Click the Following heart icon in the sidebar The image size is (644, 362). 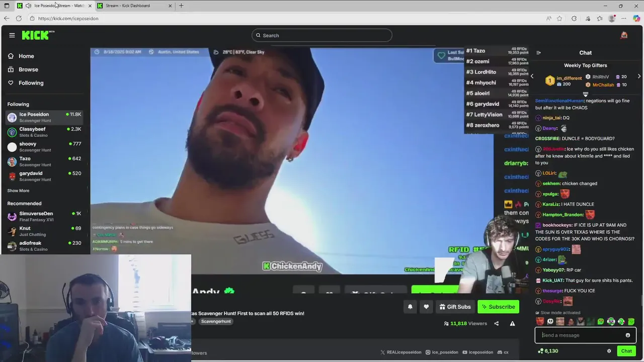(11, 83)
